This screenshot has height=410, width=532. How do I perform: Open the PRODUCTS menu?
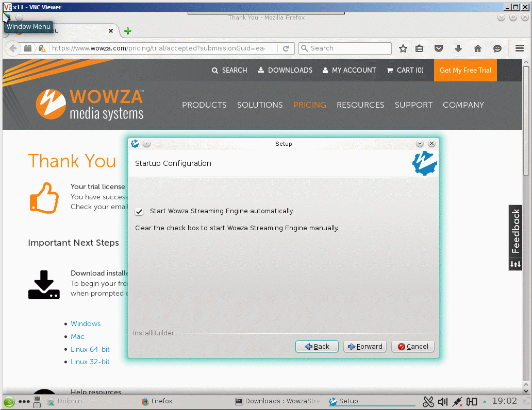[x=204, y=105]
